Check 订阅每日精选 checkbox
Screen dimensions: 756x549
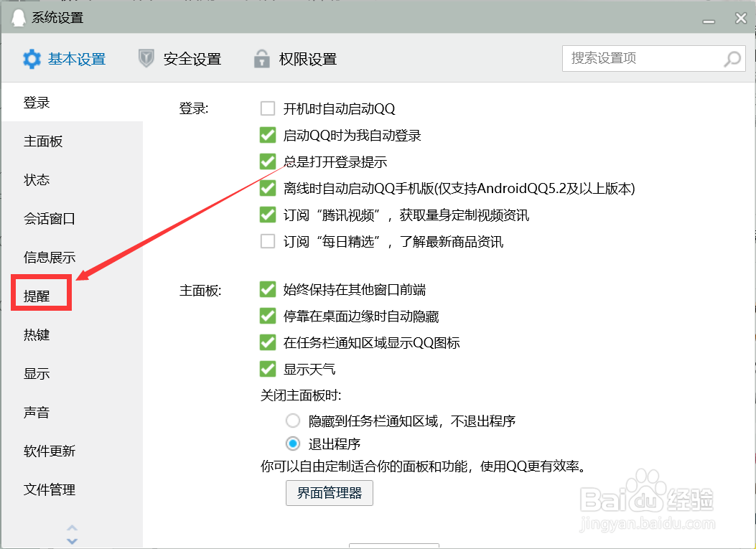[x=268, y=241]
